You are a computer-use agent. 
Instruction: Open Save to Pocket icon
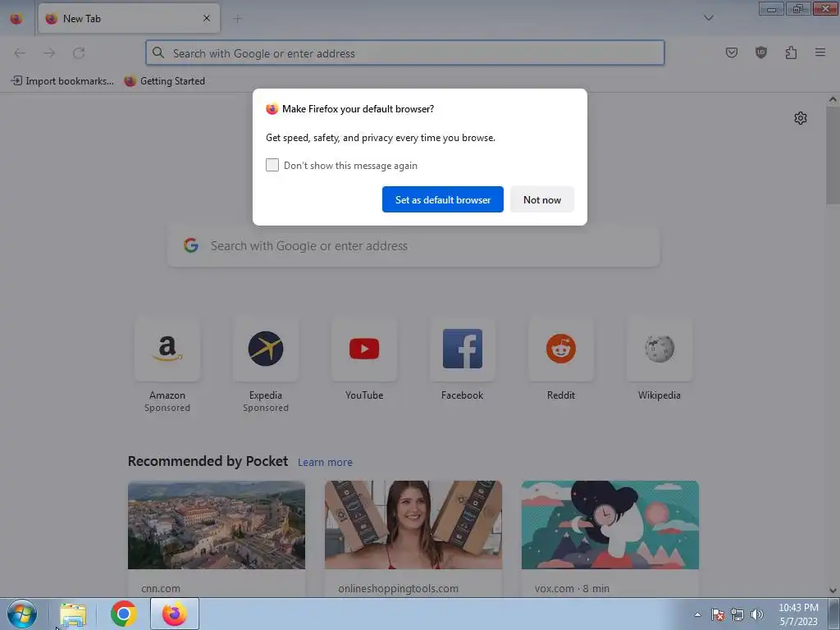pyautogui.click(x=731, y=52)
